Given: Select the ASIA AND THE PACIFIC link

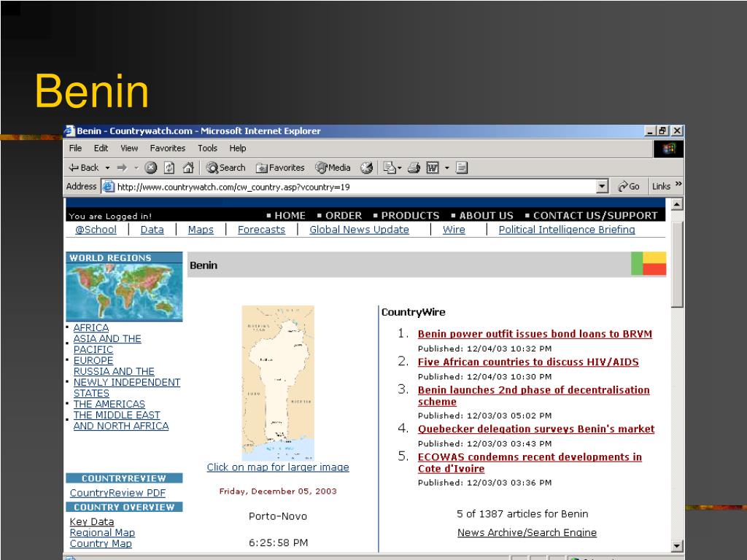Looking at the screenshot, I should (x=107, y=344).
